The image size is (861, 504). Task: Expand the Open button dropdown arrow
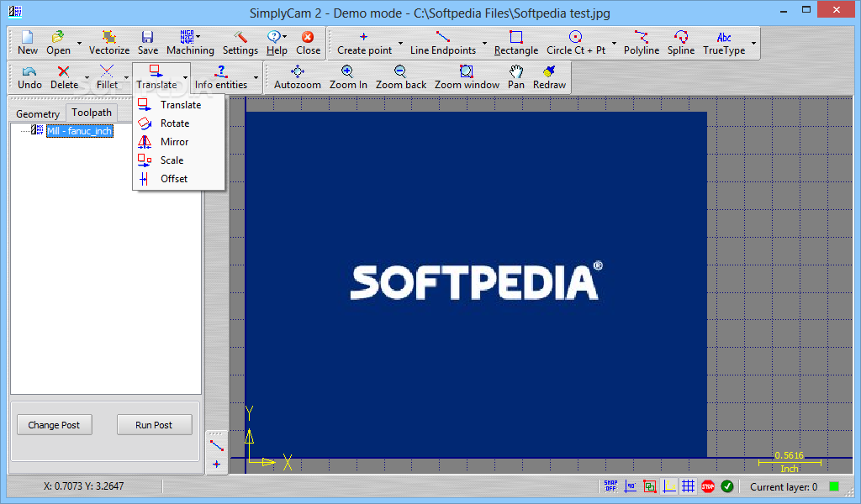[x=79, y=44]
